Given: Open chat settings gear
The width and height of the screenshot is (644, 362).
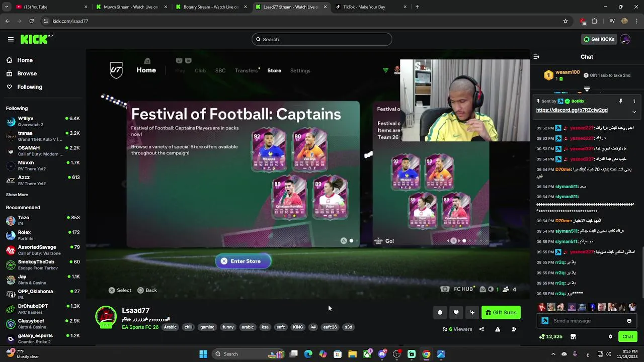Looking at the screenshot, I should coord(610,336).
